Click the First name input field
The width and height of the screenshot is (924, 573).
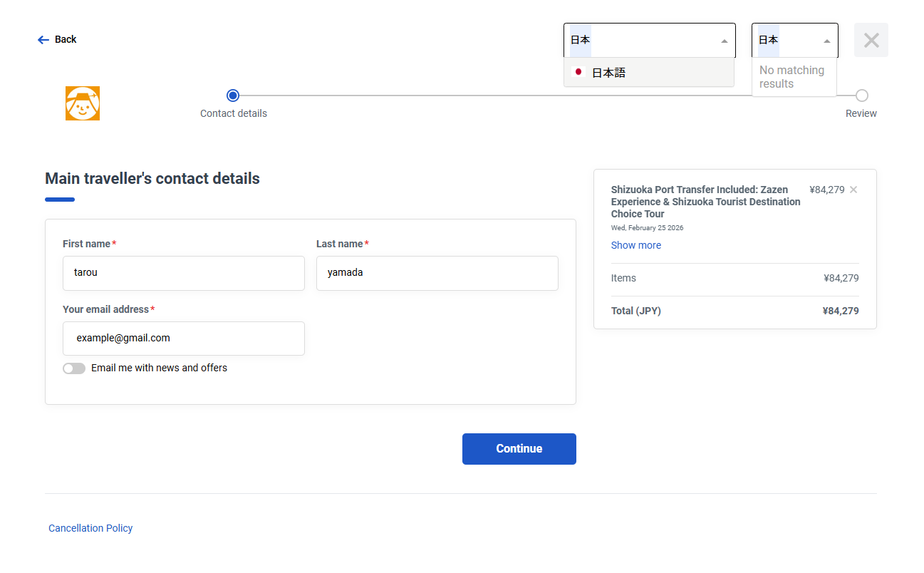[184, 273]
